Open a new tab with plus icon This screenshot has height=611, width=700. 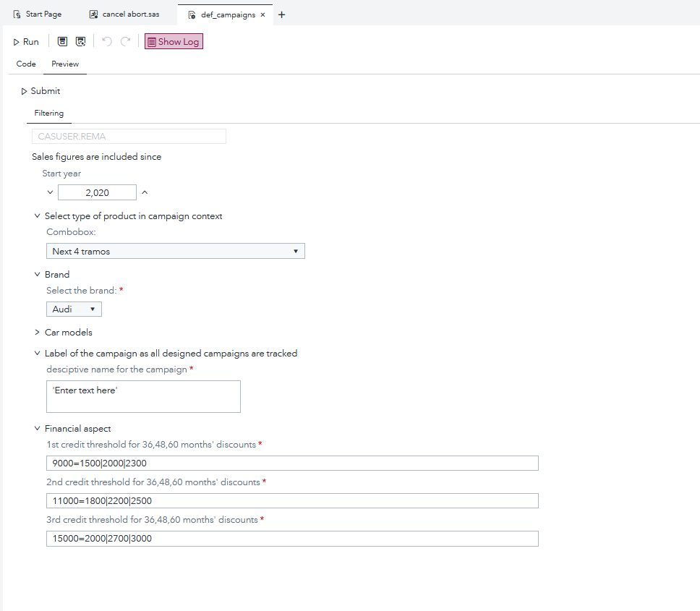point(281,14)
